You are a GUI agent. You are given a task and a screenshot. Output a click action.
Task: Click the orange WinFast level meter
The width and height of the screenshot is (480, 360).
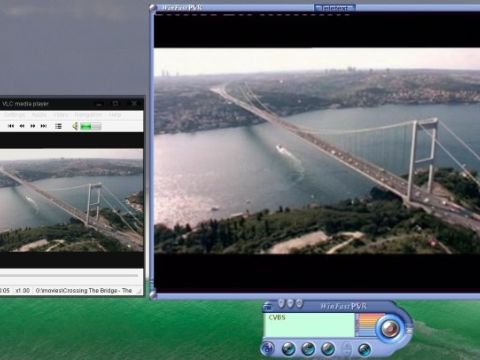point(368,325)
